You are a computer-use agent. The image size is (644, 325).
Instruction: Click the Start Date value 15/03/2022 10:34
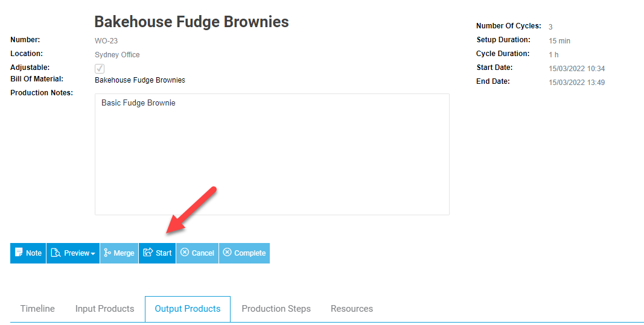coord(576,69)
